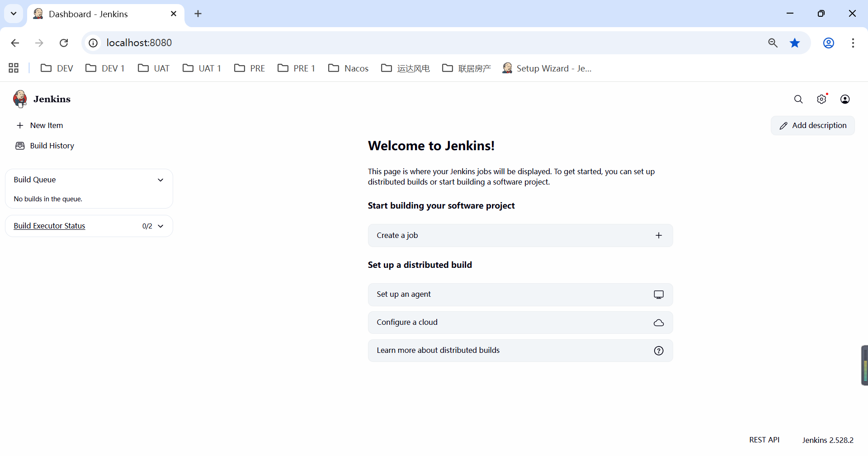Click the bookmark star icon
The image size is (868, 456).
point(795,43)
